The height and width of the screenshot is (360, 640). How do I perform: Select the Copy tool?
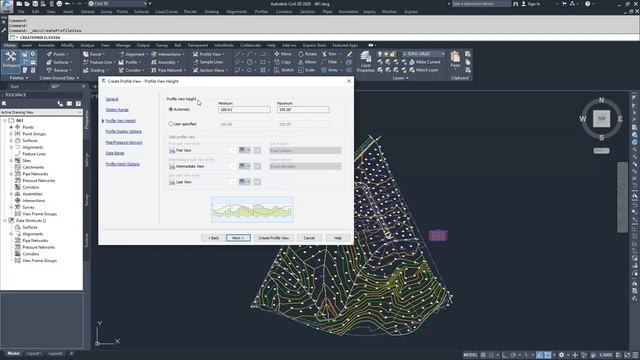pyautogui.click(x=282, y=62)
